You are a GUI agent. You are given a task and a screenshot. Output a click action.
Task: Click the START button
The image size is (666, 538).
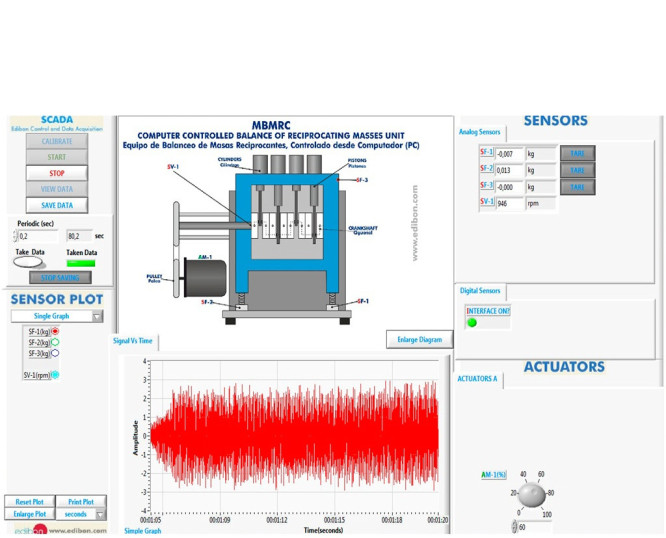pos(57,157)
